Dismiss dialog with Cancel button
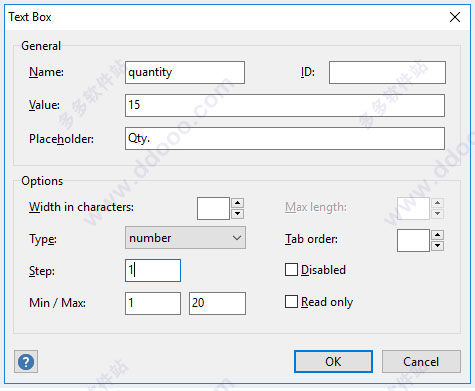The image size is (475, 391). pyautogui.click(x=421, y=362)
